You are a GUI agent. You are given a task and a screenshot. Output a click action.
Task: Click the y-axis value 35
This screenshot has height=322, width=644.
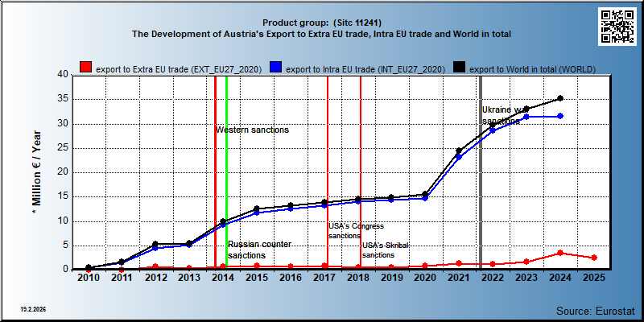click(63, 99)
